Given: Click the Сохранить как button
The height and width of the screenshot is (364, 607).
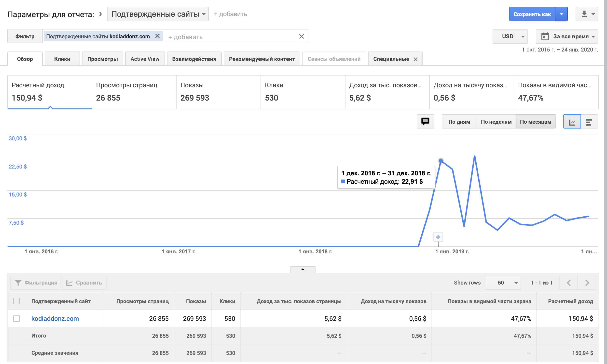Looking at the screenshot, I should click(532, 14).
